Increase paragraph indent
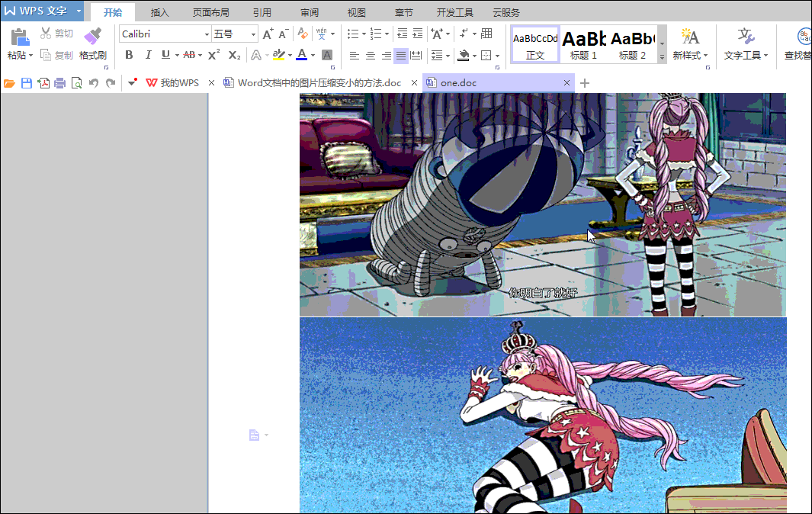The height and width of the screenshot is (514, 812). (x=417, y=34)
